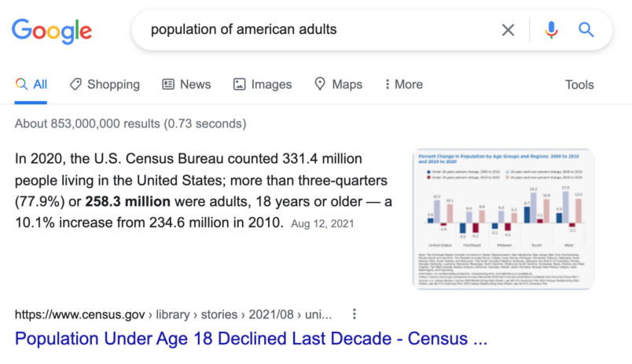Screen dimensions: 632x364
Task: Click the Shopping tag icon
Action: pyautogui.click(x=75, y=84)
